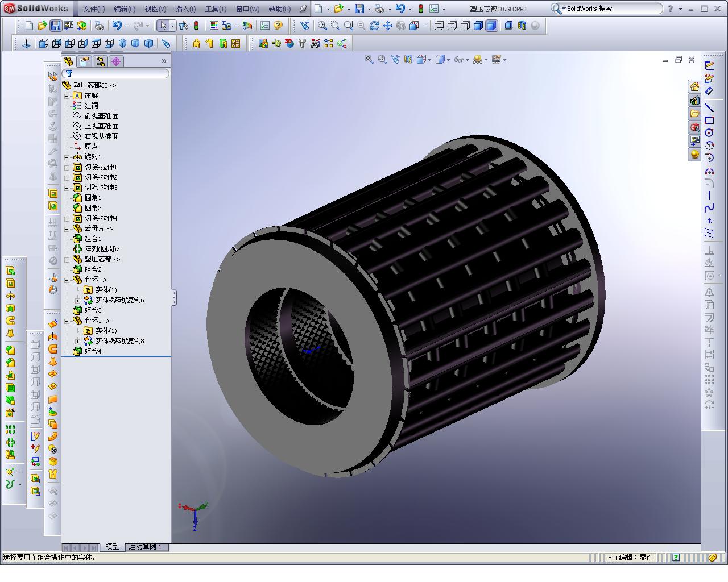Screen dimensions: 728x582
Task: Open the 文件(F) menu
Action: point(94,9)
